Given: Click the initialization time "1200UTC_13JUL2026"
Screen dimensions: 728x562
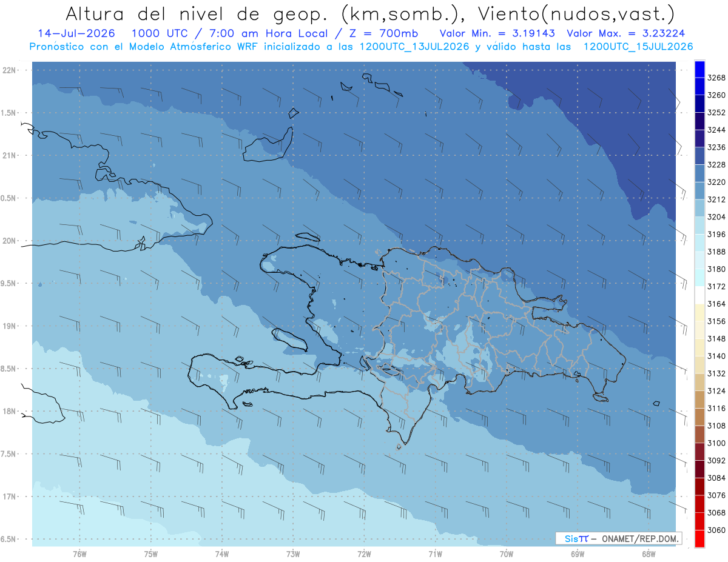Looking at the screenshot, I should point(414,47).
